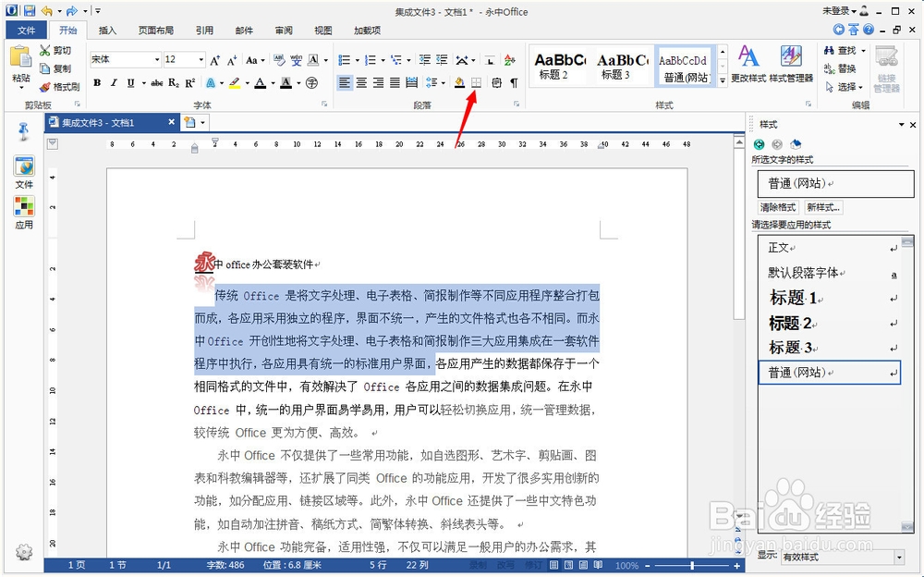The image size is (924, 577).
Task: Open 样式管理器 style manager
Action: [x=791, y=64]
